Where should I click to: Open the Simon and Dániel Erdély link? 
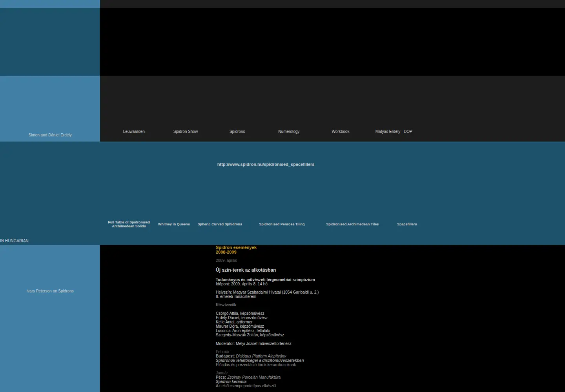point(50,135)
